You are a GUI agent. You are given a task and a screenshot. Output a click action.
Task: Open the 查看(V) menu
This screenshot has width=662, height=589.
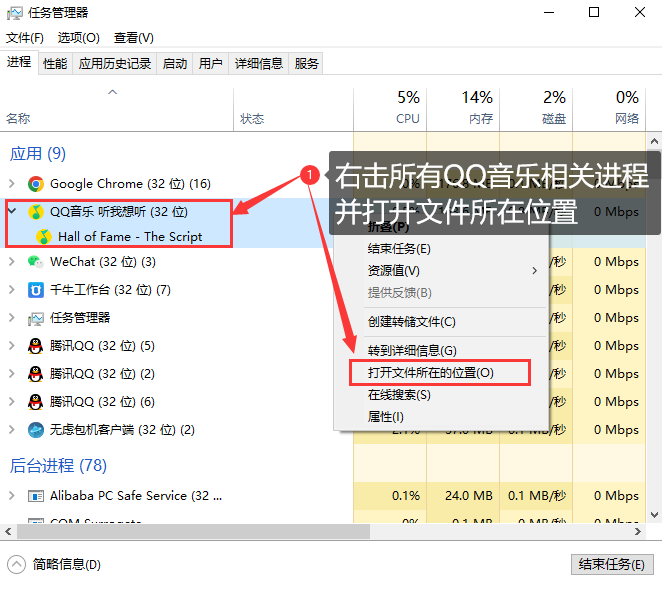pyautogui.click(x=133, y=38)
